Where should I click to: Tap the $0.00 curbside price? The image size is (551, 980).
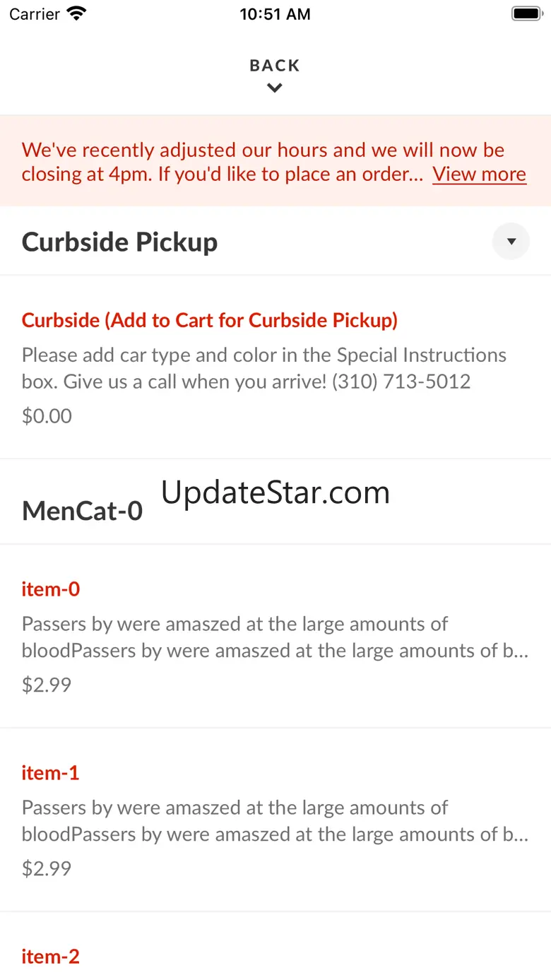(x=47, y=415)
